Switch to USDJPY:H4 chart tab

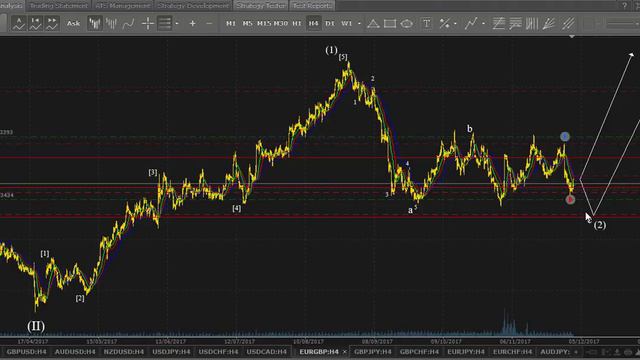171,351
